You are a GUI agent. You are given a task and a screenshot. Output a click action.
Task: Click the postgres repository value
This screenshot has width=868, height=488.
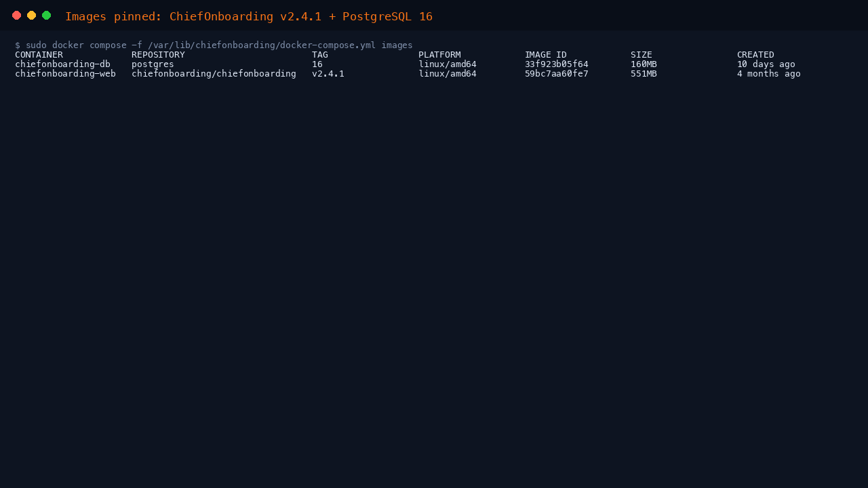coord(153,64)
